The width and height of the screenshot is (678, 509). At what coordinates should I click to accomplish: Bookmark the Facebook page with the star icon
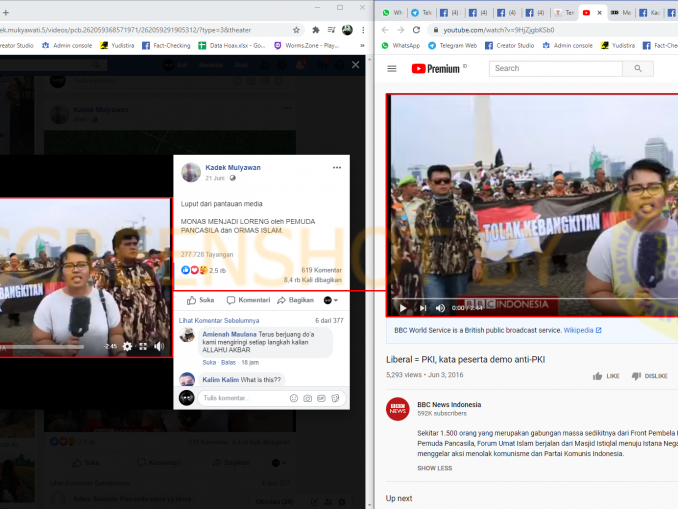[296, 30]
